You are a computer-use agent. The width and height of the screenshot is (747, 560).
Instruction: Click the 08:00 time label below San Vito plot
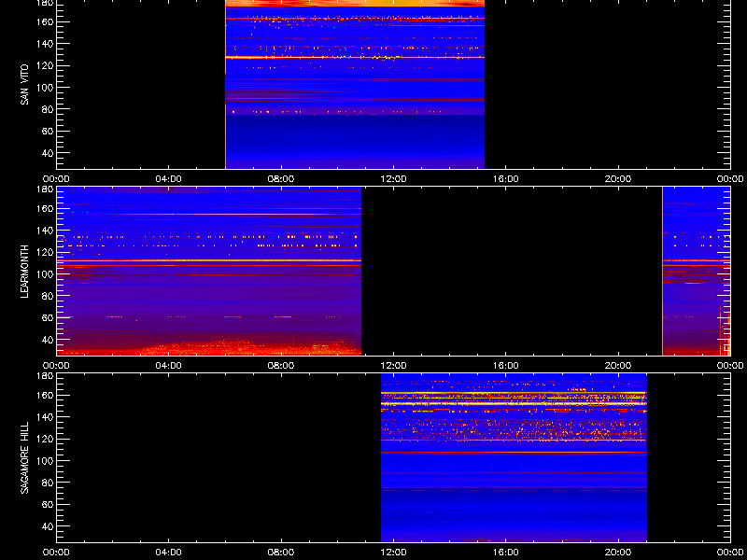pyautogui.click(x=281, y=179)
